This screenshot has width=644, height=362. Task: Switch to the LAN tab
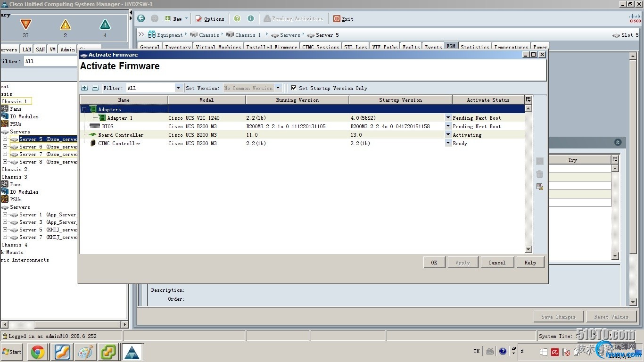27,49
